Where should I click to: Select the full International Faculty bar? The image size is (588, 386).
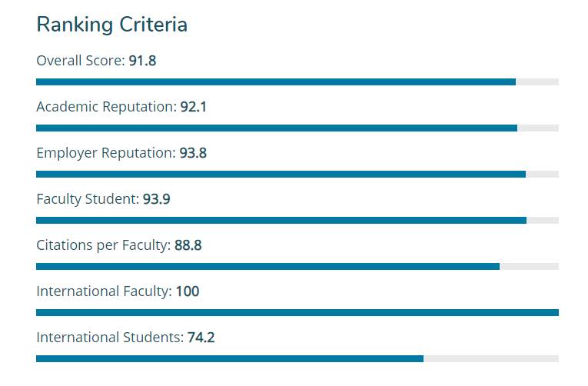[x=297, y=312]
